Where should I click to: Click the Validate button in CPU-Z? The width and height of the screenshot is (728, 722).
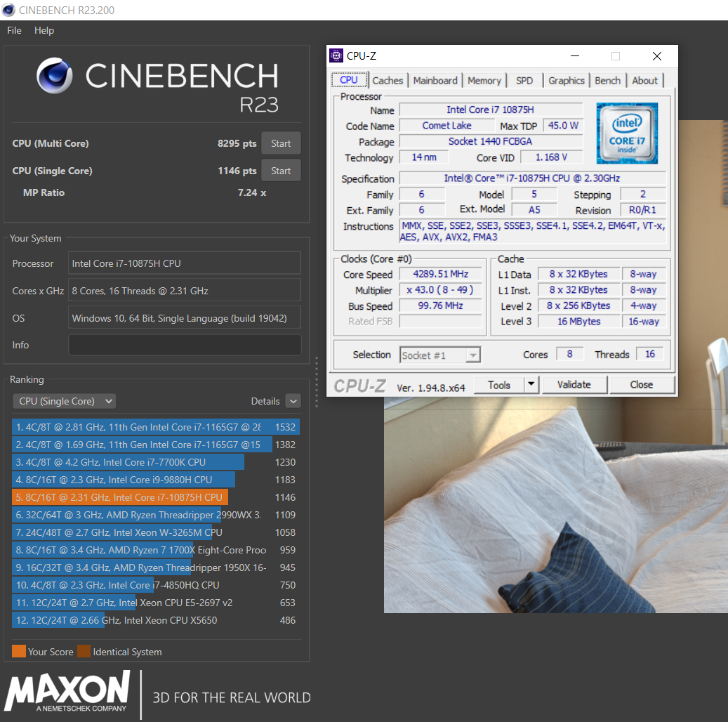pyautogui.click(x=574, y=385)
